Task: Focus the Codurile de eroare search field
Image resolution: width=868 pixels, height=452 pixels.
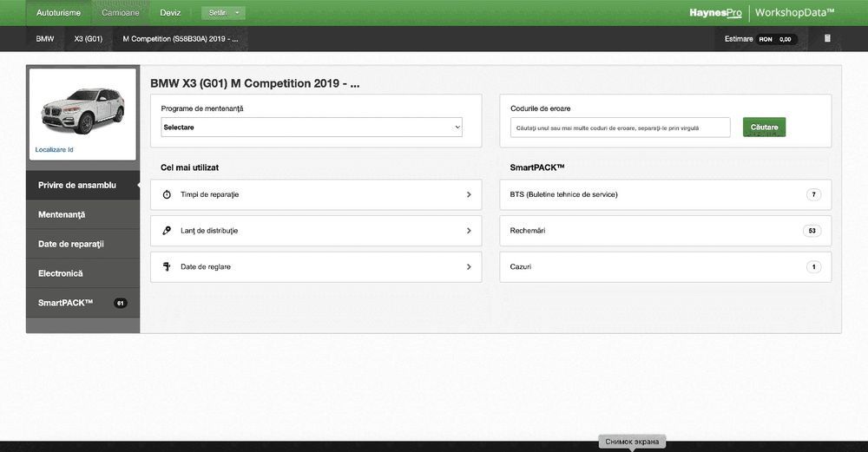Action: pyautogui.click(x=620, y=128)
